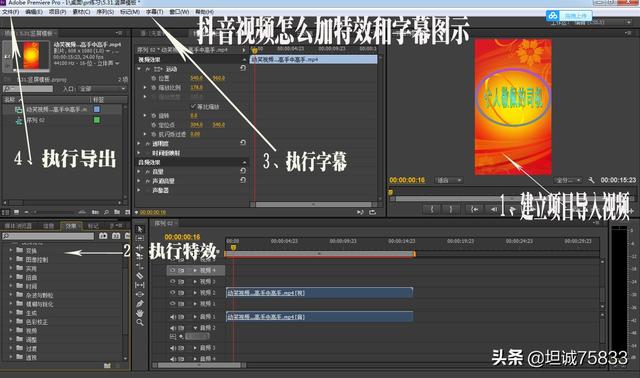Switch Project panel to list view
Viewport: 640px width, 378px height.
pyautogui.click(x=6, y=212)
